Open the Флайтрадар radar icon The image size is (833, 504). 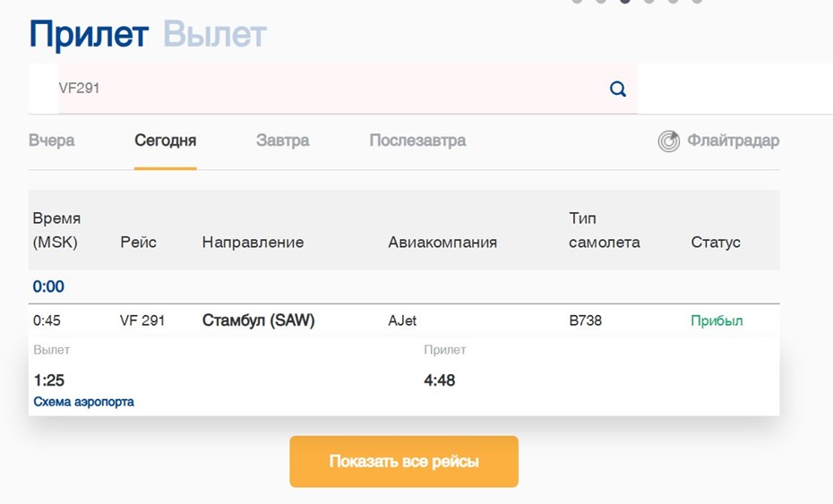[668, 141]
